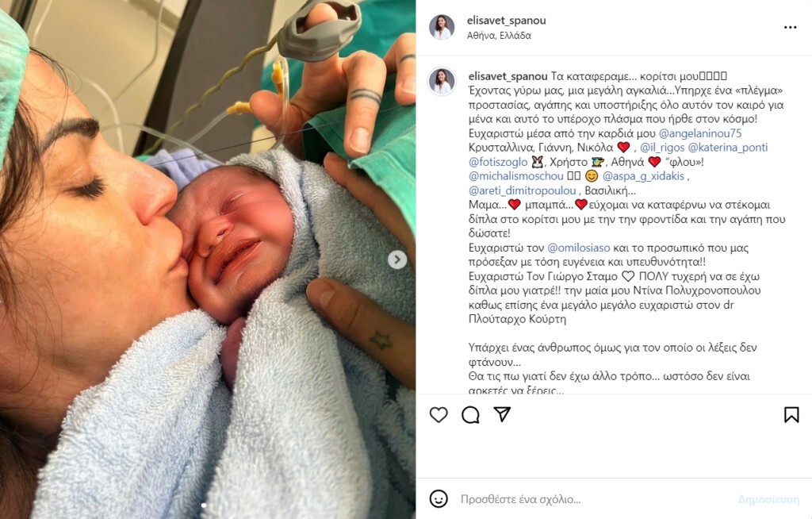Image resolution: width=812 pixels, height=519 pixels.
Task: Visit the @il_rigos profile mention
Action: [x=662, y=148]
